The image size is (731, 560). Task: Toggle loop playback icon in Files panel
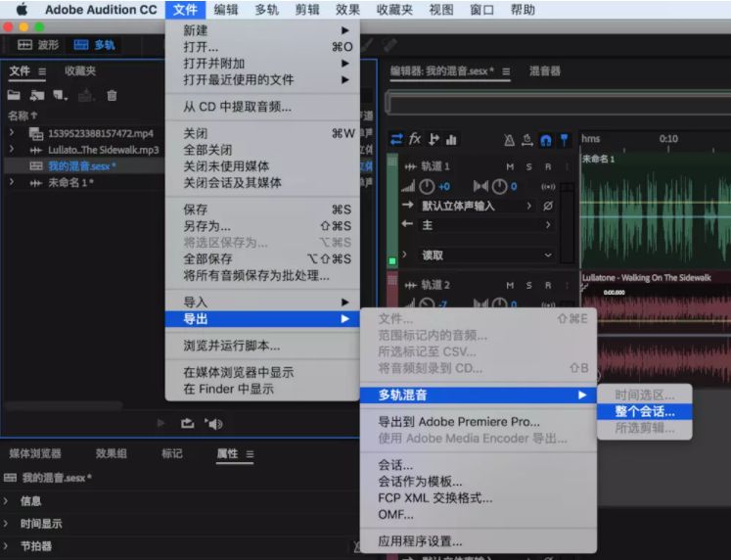(x=188, y=423)
